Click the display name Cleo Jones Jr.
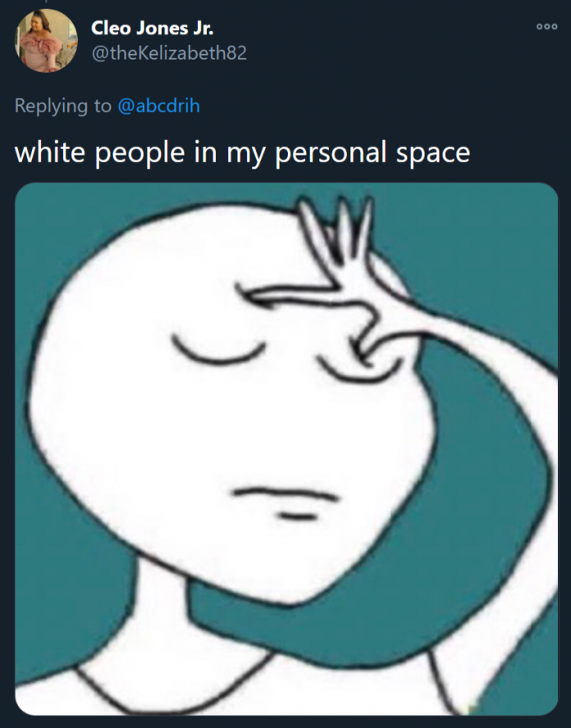This screenshot has height=728, width=571. tap(153, 29)
